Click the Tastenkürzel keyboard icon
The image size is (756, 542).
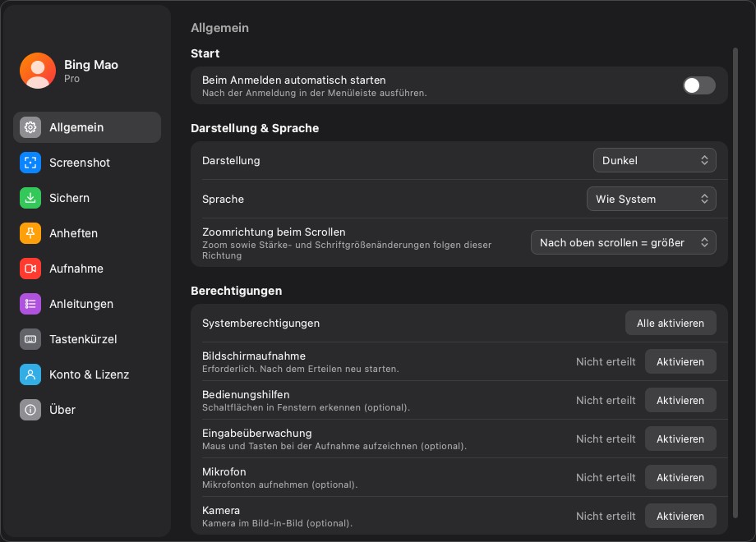pos(30,339)
